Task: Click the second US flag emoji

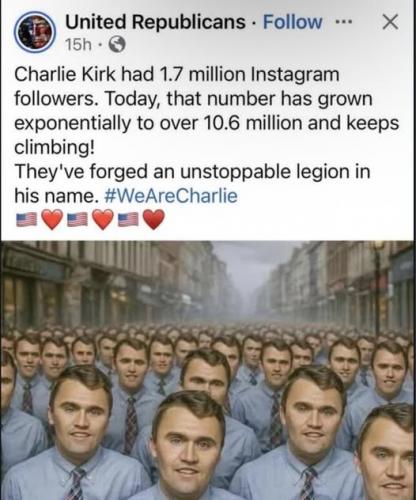Action: [x=78, y=220]
